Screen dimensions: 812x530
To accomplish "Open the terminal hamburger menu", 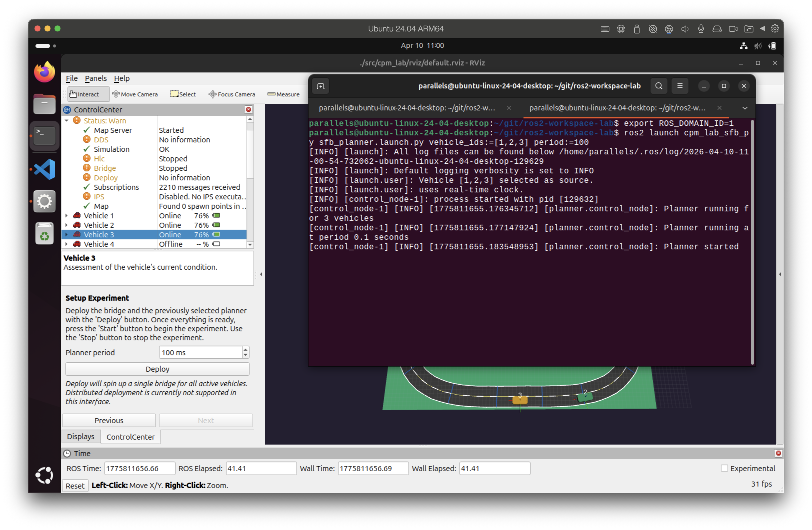I will (680, 86).
